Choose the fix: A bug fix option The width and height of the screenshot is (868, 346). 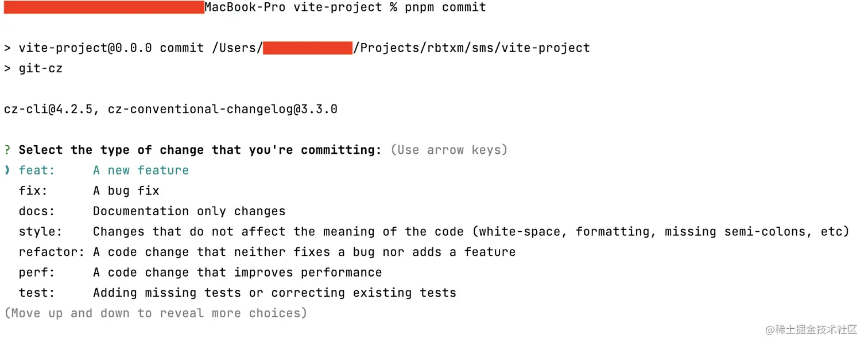(89, 191)
